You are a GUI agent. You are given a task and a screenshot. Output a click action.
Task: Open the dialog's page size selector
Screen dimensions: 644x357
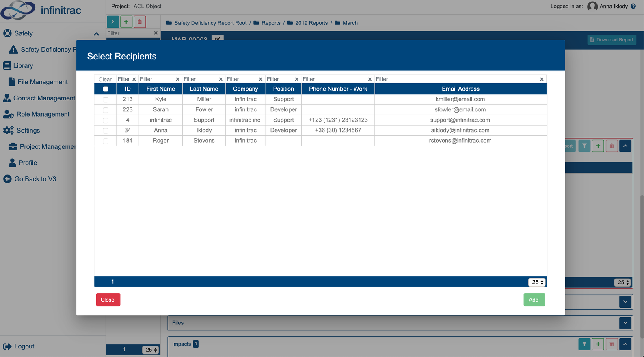tap(537, 282)
